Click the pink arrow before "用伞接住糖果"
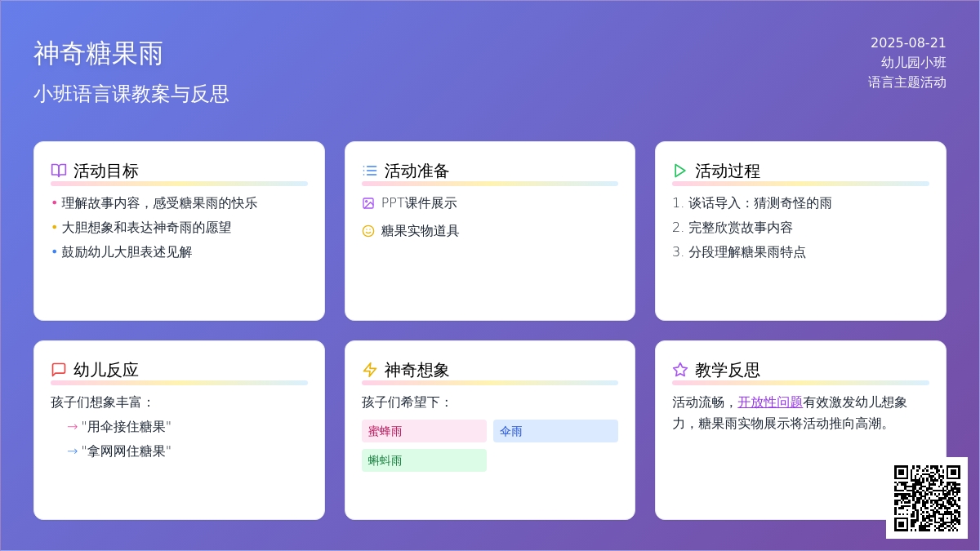This screenshot has width=980, height=551. click(x=73, y=427)
